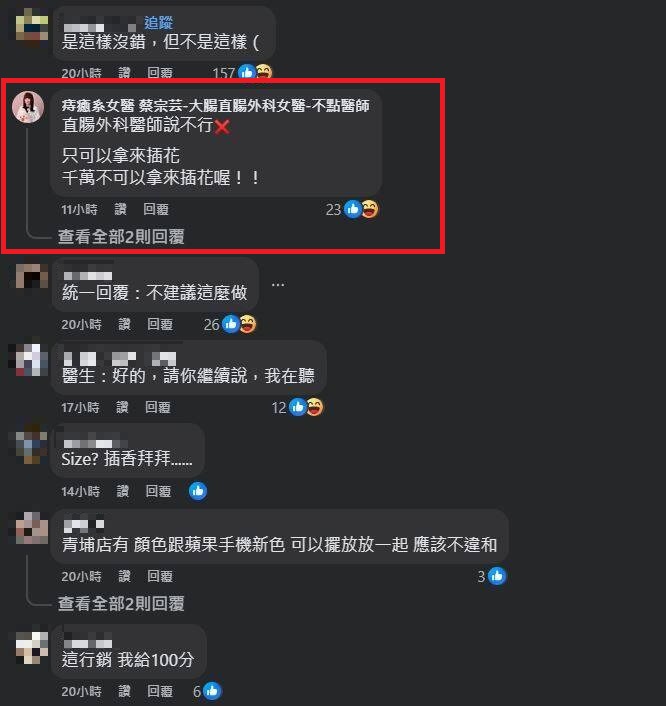Click 回覆 under the Size? 插香拜拜 comment

[x=158, y=491]
